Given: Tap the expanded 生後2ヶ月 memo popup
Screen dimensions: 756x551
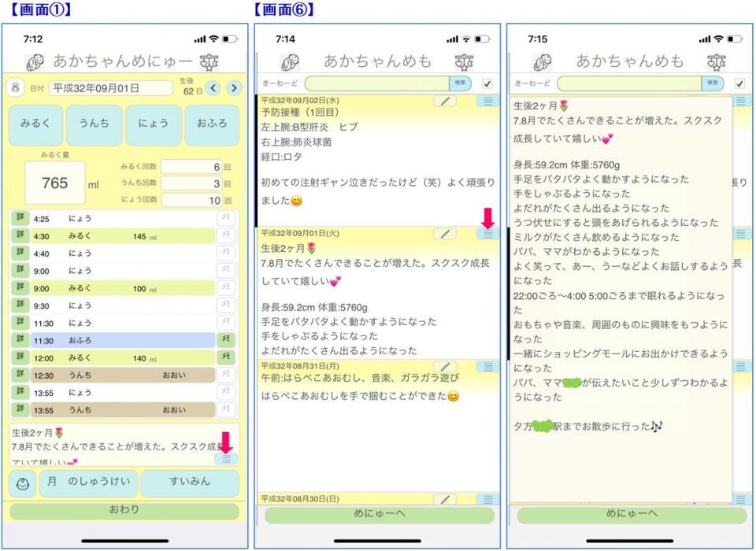Looking at the screenshot, I should pos(621,299).
